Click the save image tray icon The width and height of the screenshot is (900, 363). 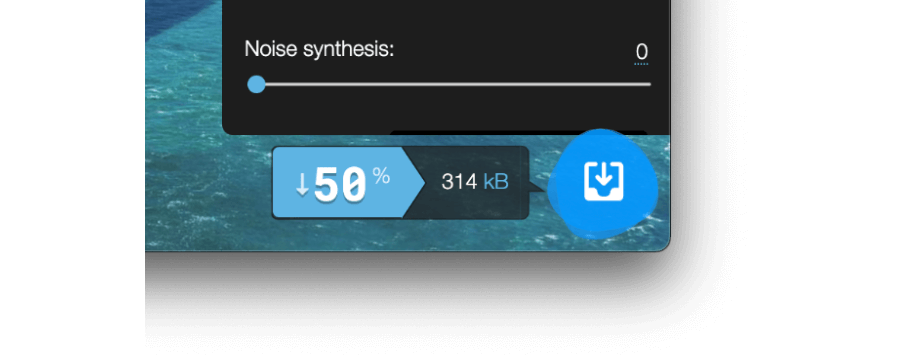pyautogui.click(x=603, y=182)
